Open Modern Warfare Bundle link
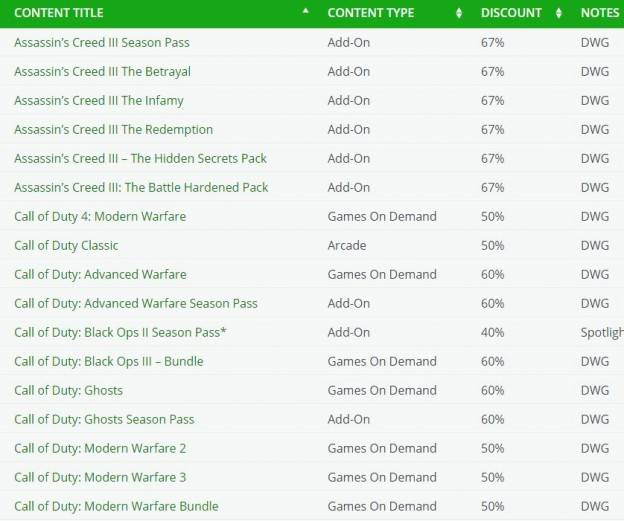The height and width of the screenshot is (521, 624). click(x=116, y=507)
